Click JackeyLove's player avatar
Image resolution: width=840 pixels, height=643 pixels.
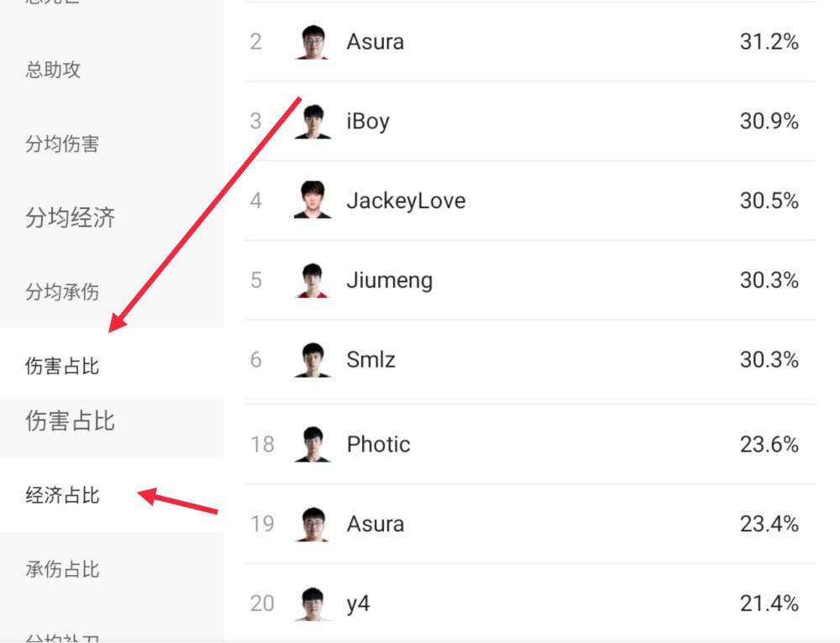[x=312, y=201]
